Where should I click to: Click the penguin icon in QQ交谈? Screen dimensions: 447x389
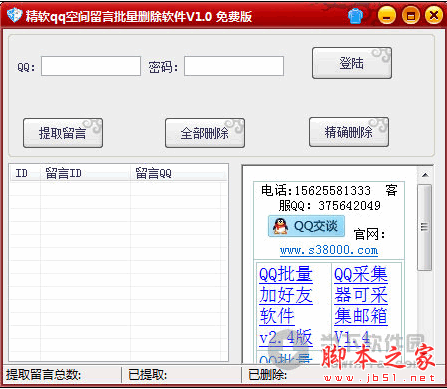[280, 226]
